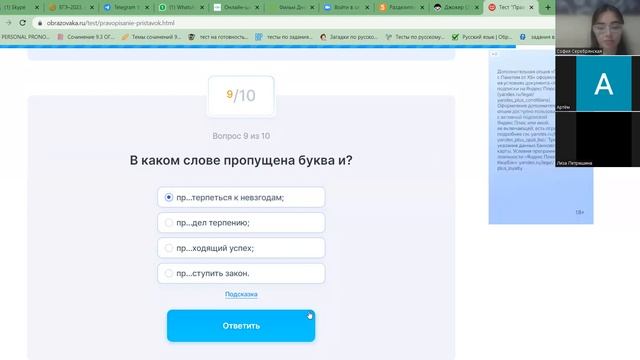The width and height of the screenshot is (640, 360).
Task: Switch to the Skype tab
Action: (20, 7)
